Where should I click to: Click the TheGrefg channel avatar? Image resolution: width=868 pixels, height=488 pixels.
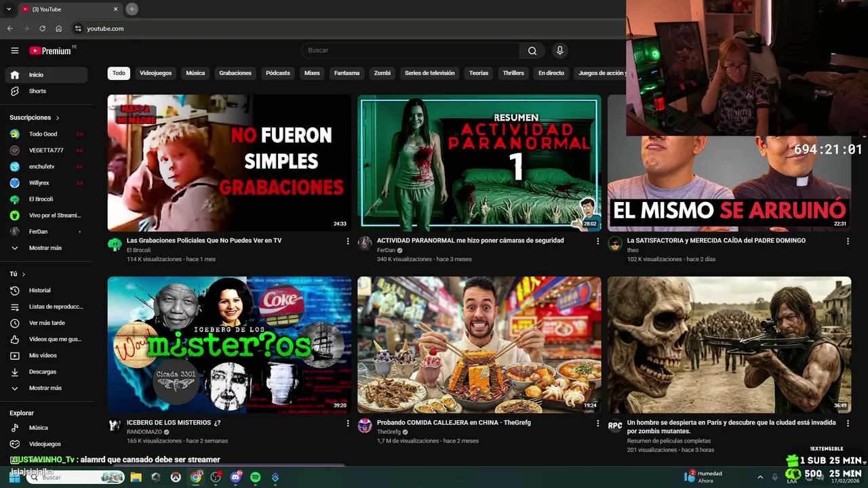tap(365, 426)
